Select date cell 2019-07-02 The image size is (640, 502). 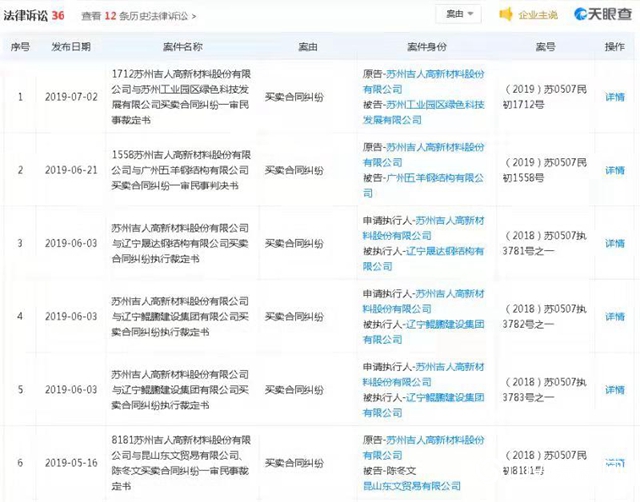71,97
